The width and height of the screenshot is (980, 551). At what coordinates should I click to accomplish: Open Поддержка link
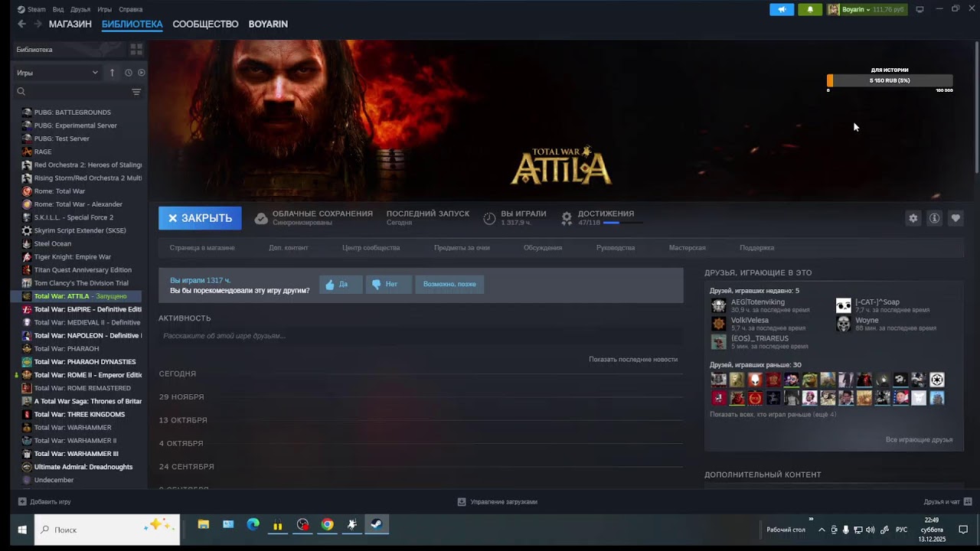coord(756,248)
